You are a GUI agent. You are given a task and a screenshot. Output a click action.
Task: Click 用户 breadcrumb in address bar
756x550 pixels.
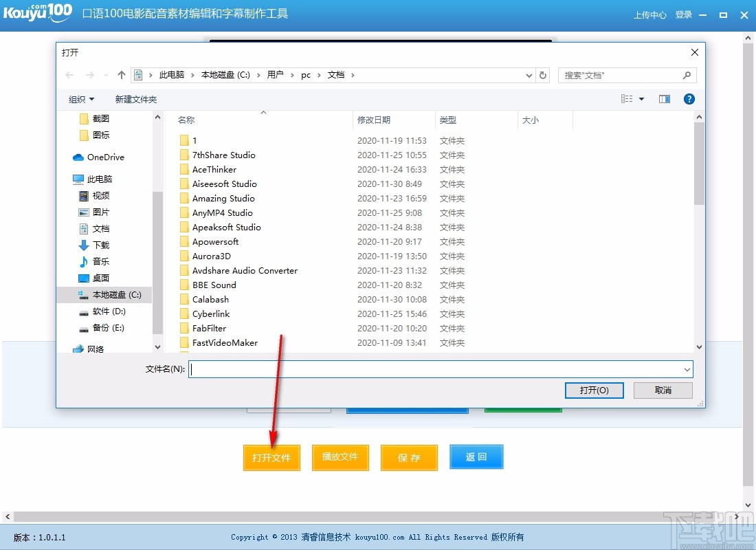click(276, 75)
